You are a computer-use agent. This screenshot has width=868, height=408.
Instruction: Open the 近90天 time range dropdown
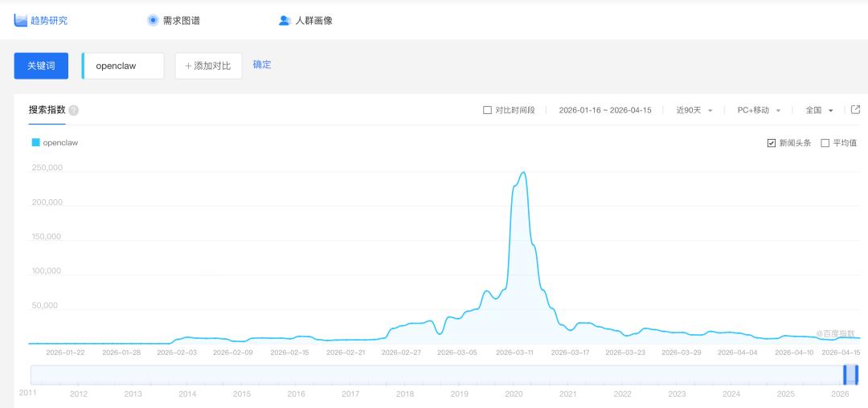694,110
